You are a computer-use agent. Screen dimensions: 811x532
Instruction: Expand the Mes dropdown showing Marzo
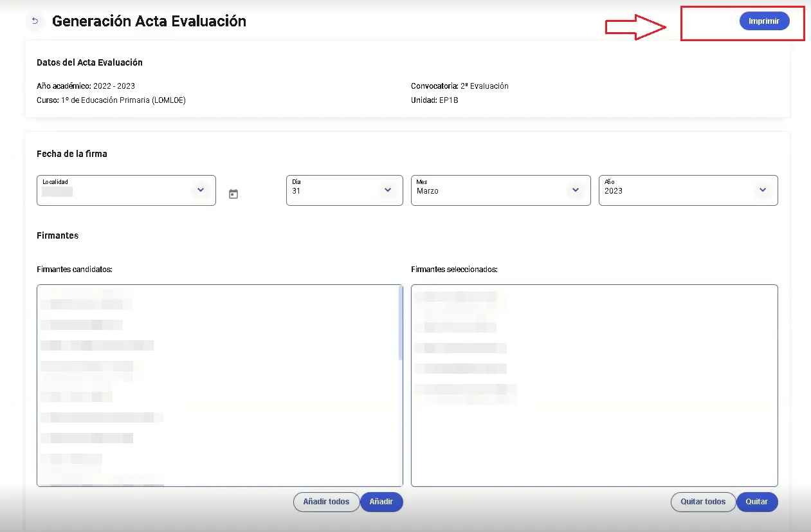[575, 190]
